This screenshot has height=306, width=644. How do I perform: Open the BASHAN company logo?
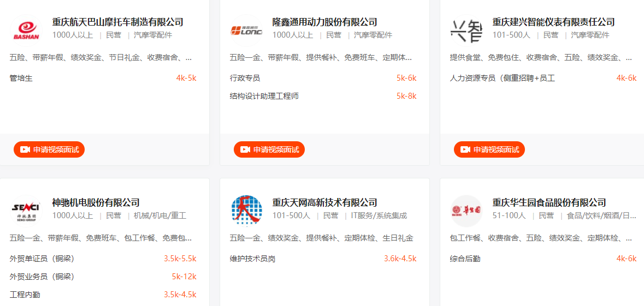point(26,31)
